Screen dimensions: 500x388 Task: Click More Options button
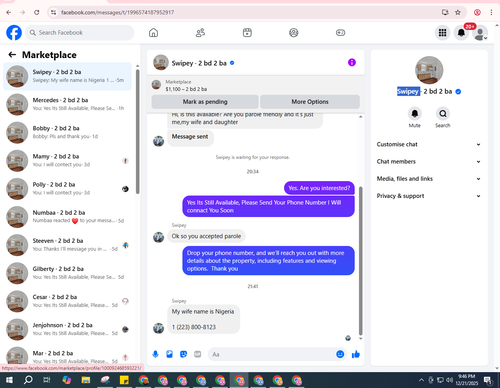[x=310, y=102]
